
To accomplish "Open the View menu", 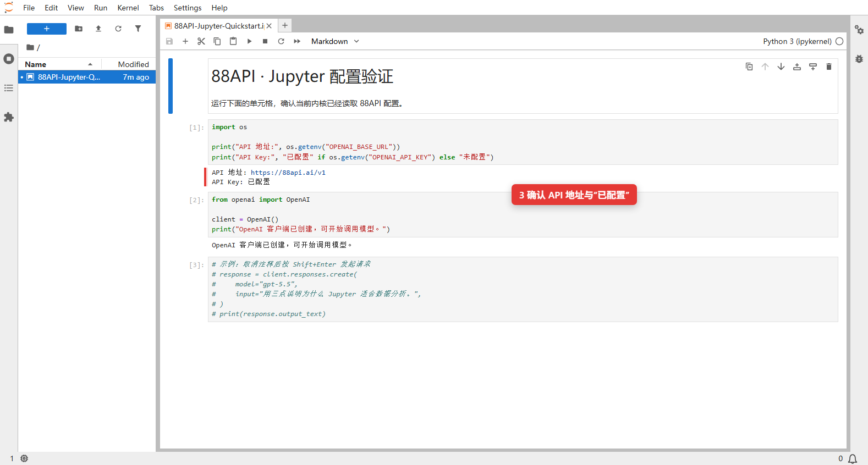I will (76, 8).
